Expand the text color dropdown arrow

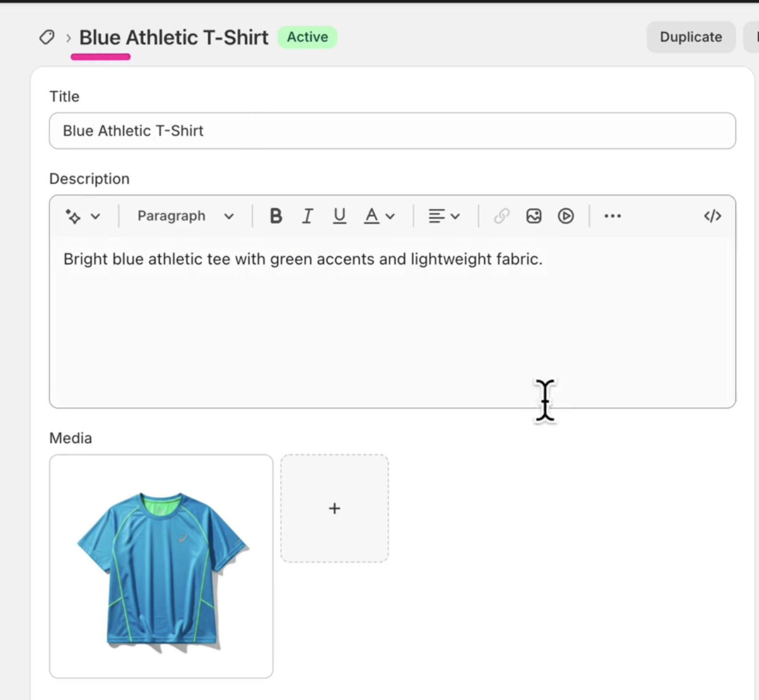coord(390,216)
